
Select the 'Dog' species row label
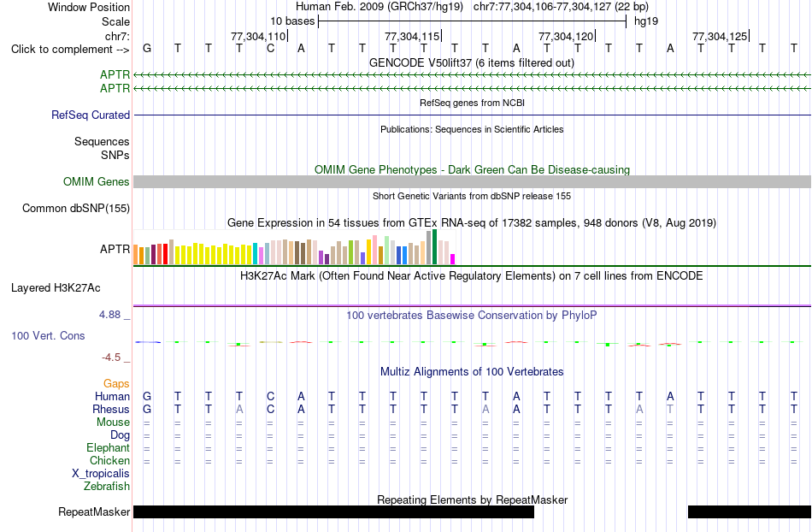pos(120,435)
